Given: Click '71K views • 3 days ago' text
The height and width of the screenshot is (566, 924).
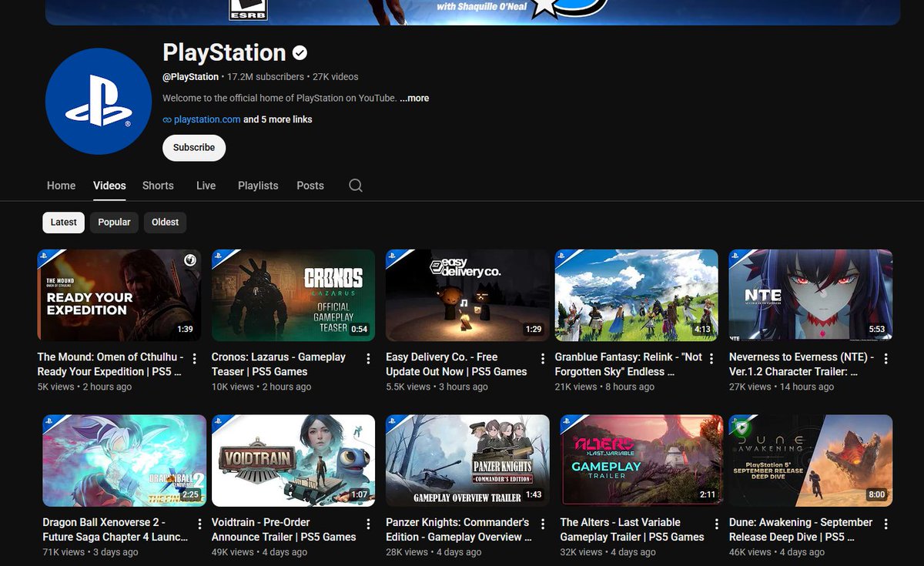Looking at the screenshot, I should pyautogui.click(x=90, y=552).
